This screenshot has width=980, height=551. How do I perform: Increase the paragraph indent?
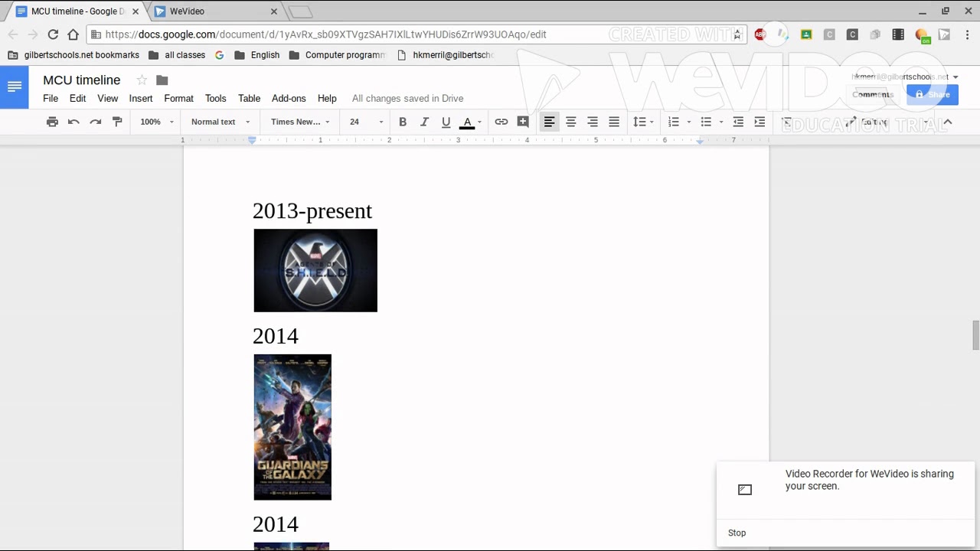tap(759, 122)
